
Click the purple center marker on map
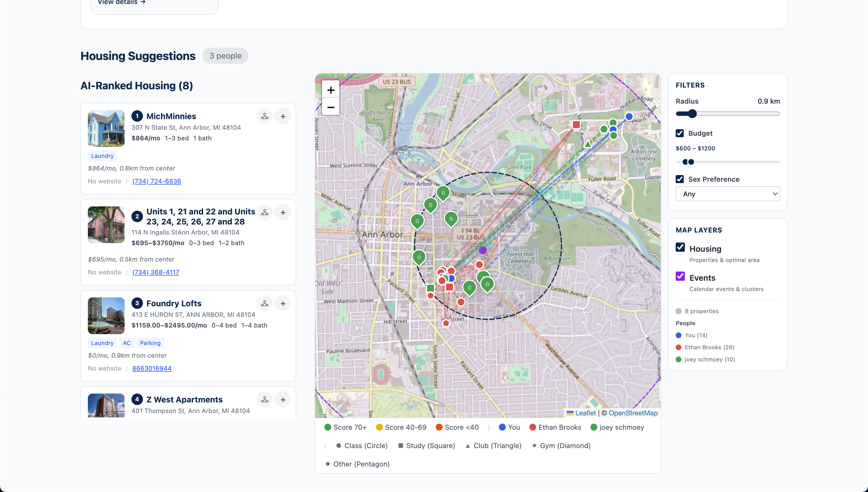[483, 250]
